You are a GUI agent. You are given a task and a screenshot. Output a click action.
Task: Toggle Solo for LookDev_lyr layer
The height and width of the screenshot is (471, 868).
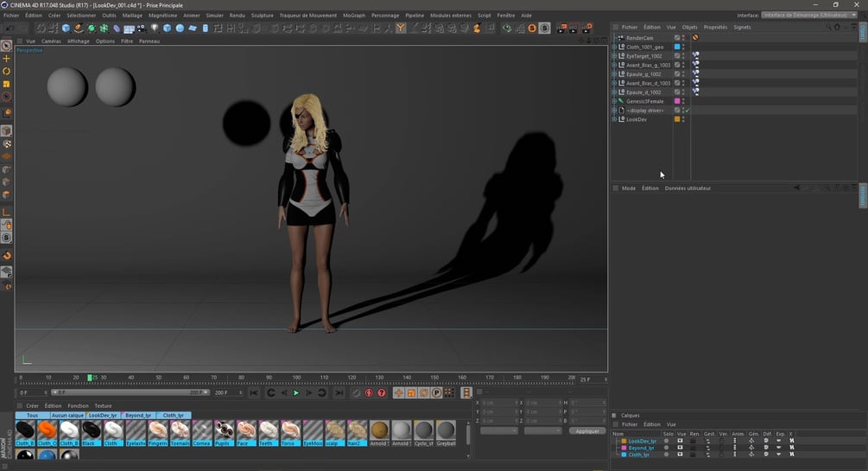(x=667, y=441)
